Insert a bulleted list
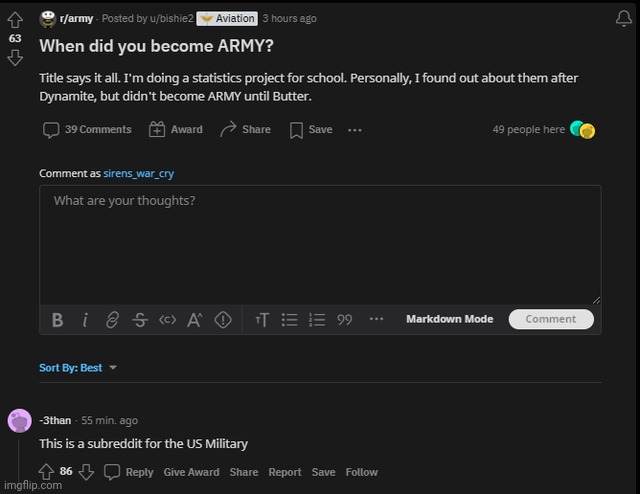The image size is (640, 494). click(289, 320)
